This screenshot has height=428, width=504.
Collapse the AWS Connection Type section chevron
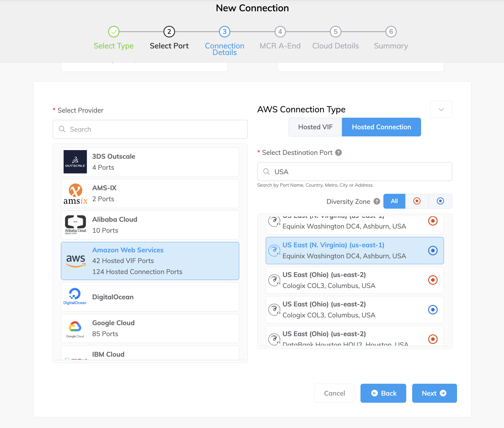pyautogui.click(x=441, y=109)
